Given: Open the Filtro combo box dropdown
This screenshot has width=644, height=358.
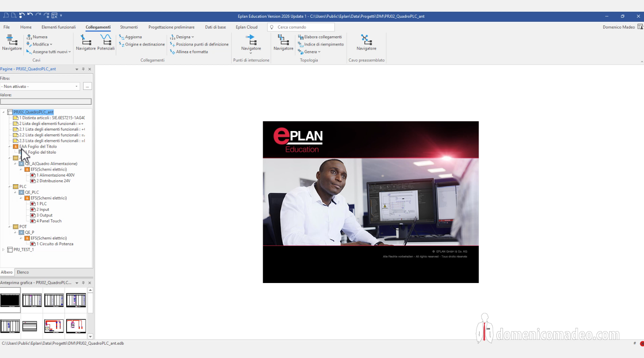Looking at the screenshot, I should click(x=76, y=86).
